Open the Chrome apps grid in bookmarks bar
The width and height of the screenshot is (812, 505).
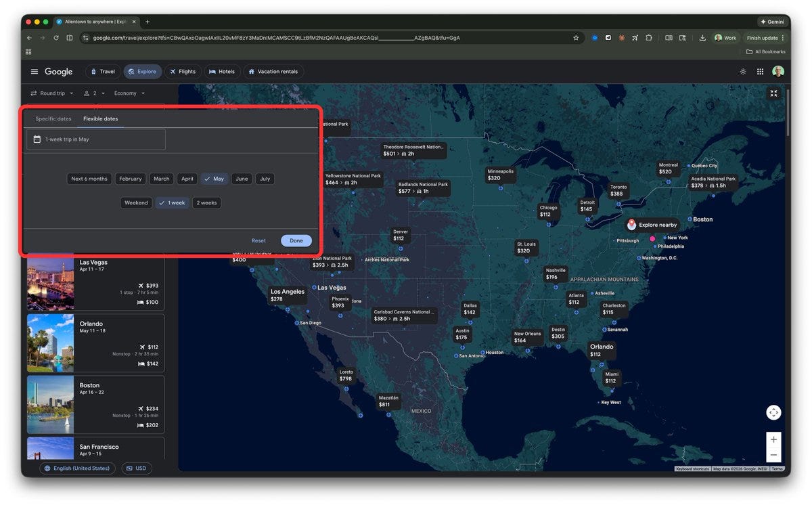pos(28,51)
